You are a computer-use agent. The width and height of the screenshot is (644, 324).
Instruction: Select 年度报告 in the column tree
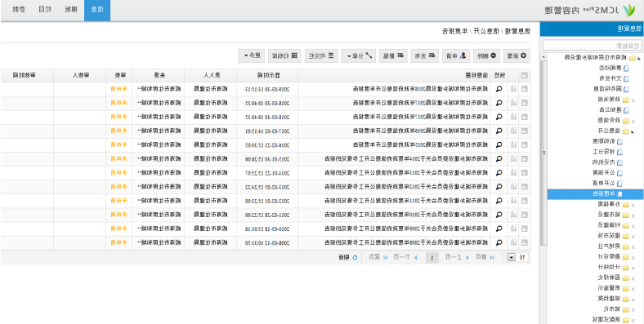coord(596,194)
